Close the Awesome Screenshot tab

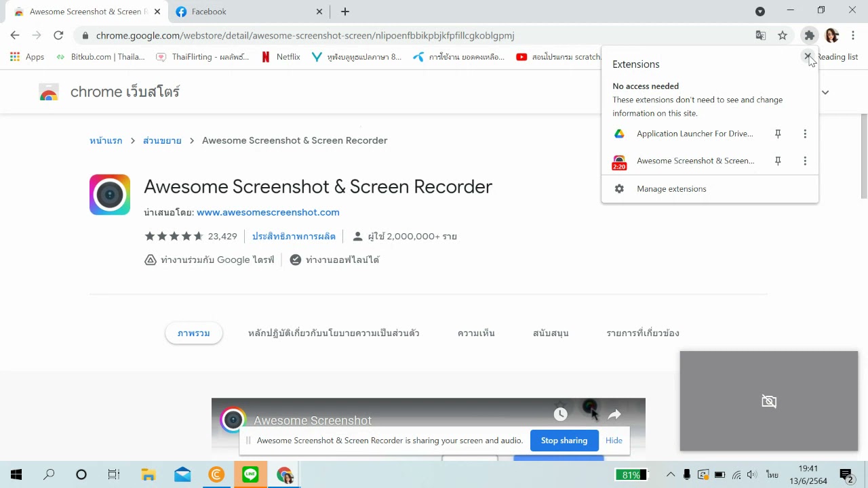tap(157, 12)
